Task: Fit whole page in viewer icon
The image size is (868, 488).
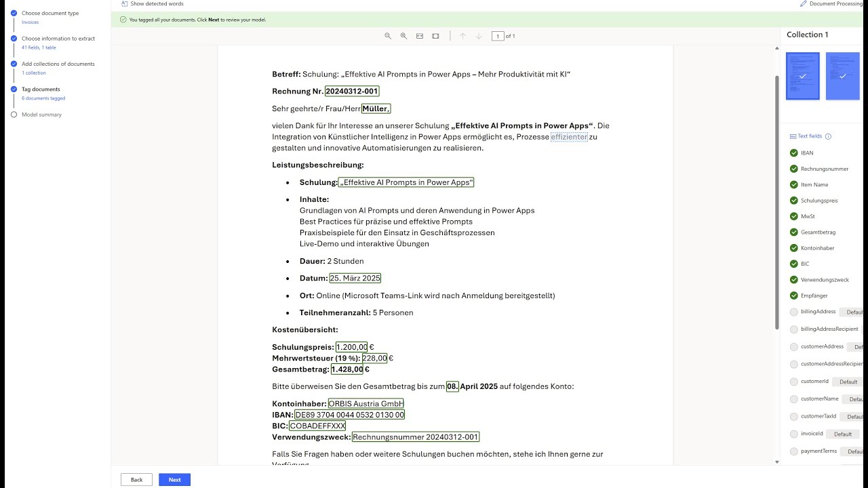Action: click(435, 36)
